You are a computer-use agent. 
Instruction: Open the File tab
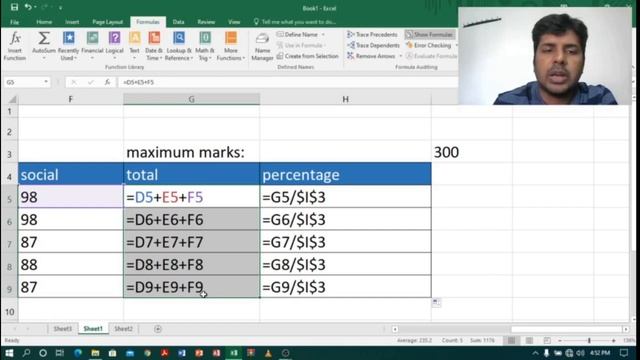[14, 22]
